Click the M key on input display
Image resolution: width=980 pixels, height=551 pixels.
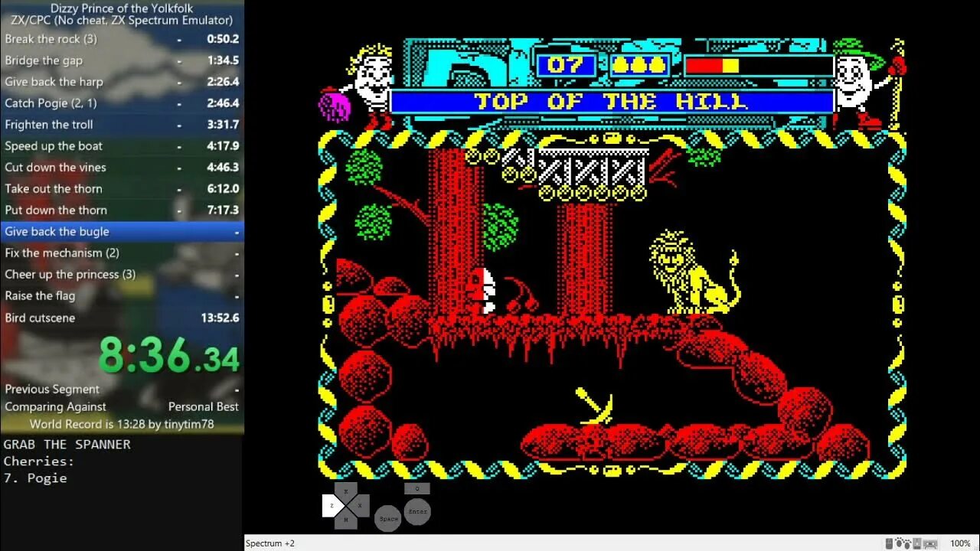pyautogui.click(x=346, y=520)
